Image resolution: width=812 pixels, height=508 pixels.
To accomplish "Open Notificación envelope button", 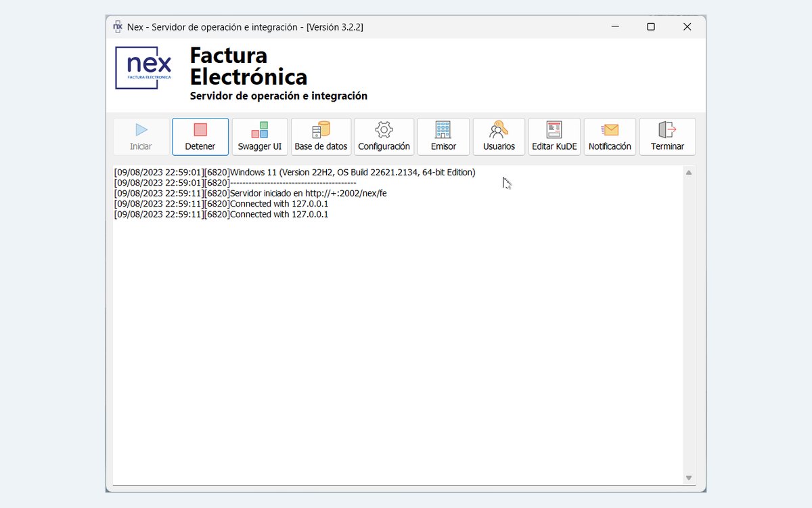I will [x=610, y=137].
